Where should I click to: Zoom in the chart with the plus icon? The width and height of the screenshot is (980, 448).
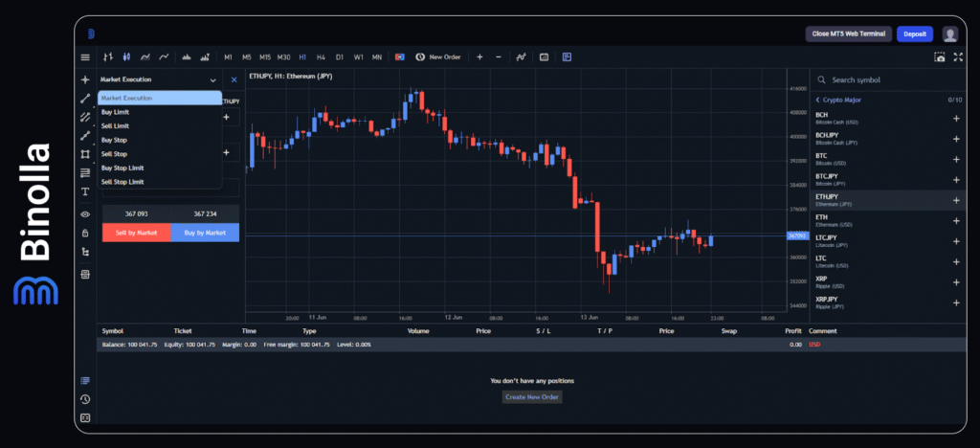[479, 57]
